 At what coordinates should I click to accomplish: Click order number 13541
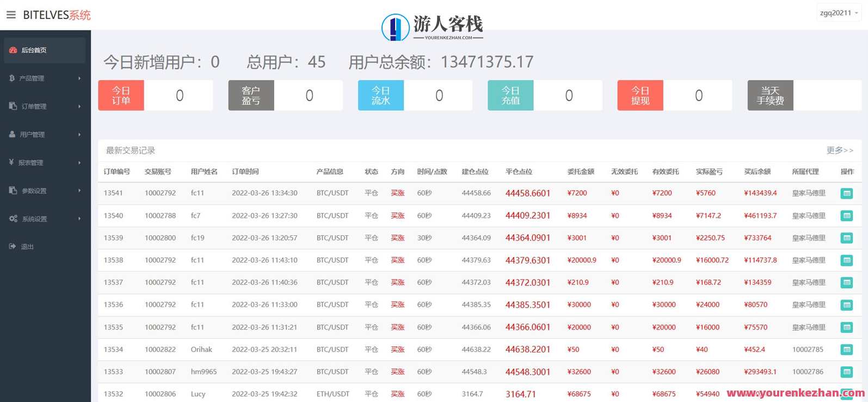point(113,193)
